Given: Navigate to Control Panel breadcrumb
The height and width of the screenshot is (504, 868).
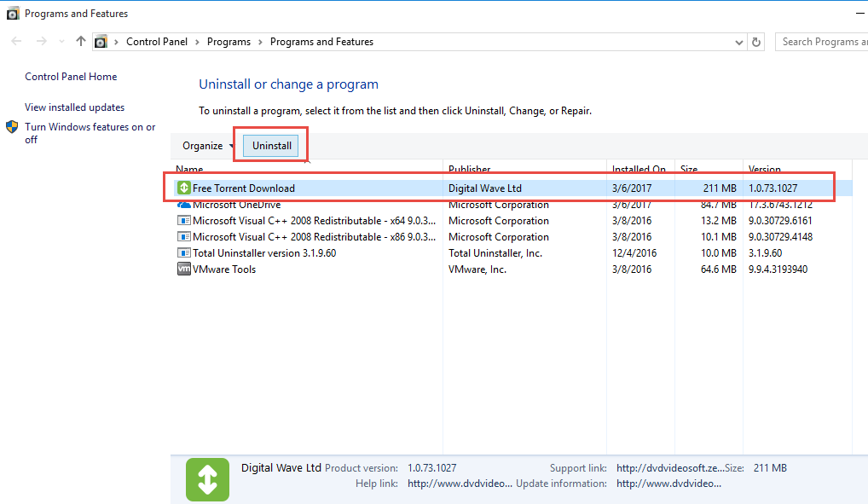Looking at the screenshot, I should coord(157,42).
